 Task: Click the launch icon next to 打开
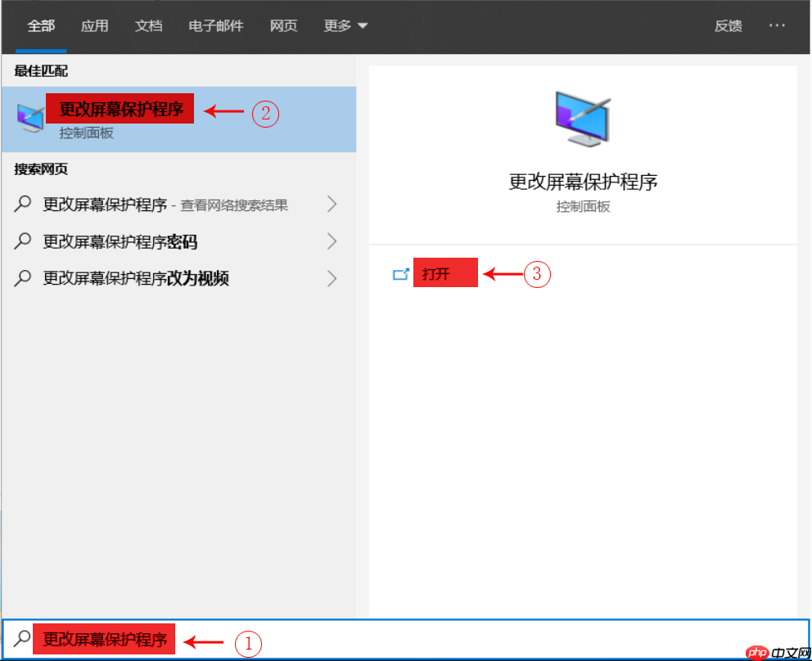pyautogui.click(x=401, y=274)
